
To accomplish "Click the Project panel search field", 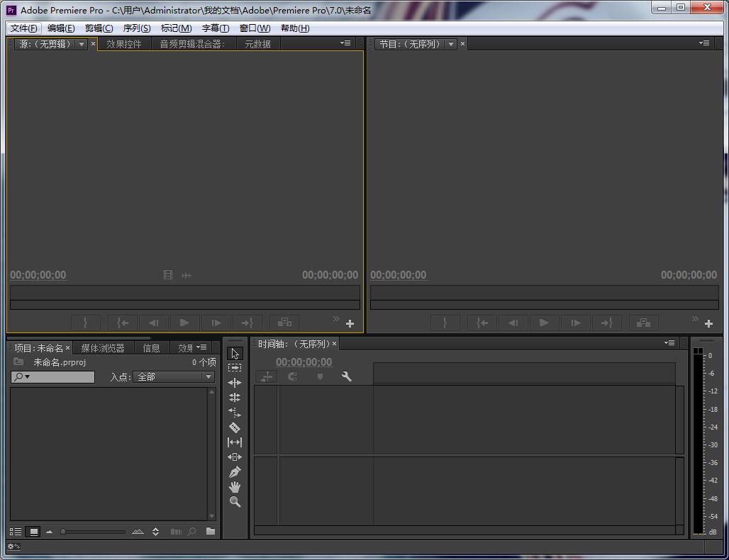I will (52, 377).
